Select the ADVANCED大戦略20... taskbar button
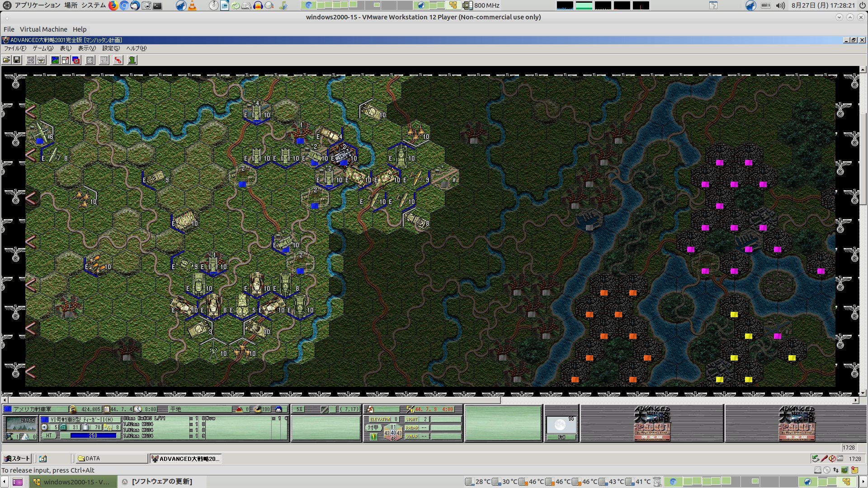868x488 pixels. click(x=185, y=459)
